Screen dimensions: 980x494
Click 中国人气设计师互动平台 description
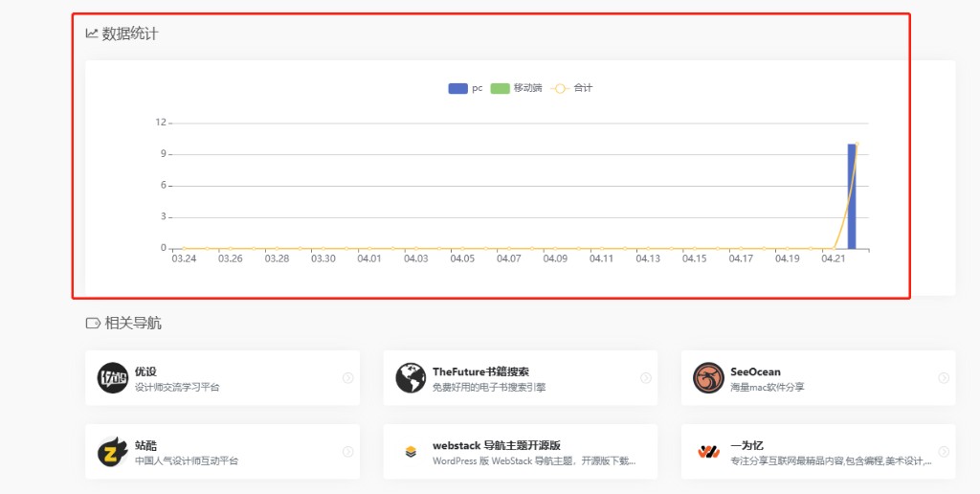coord(187,460)
